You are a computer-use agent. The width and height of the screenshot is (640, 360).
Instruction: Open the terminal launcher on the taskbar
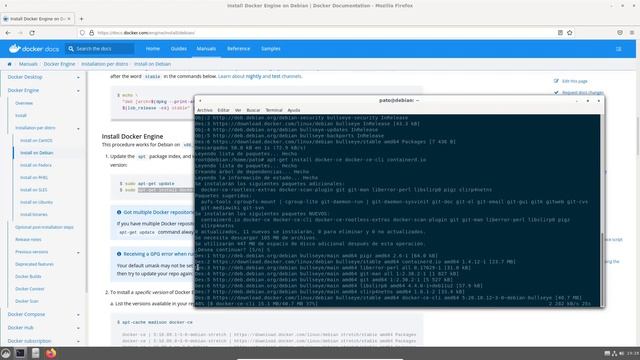[20, 353]
